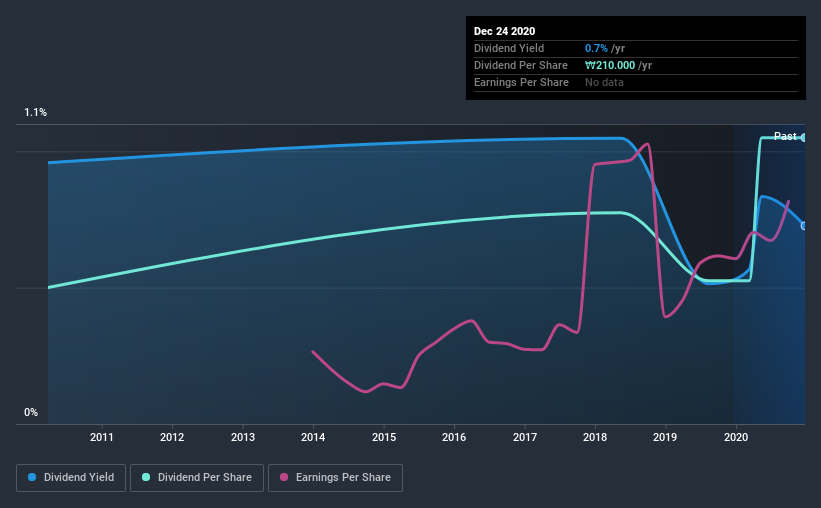
Task: Click the blue Dividend Yield legend dot
Action: [x=32, y=477]
